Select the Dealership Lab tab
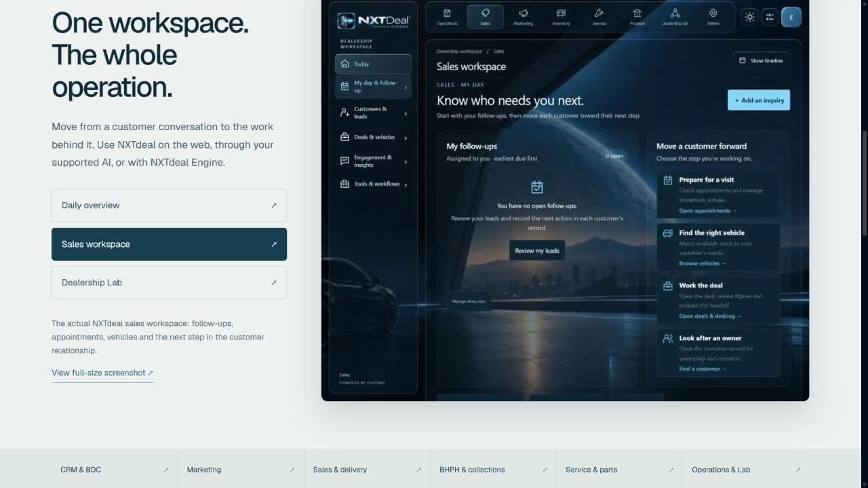Image resolution: width=868 pixels, height=488 pixels. (x=169, y=283)
